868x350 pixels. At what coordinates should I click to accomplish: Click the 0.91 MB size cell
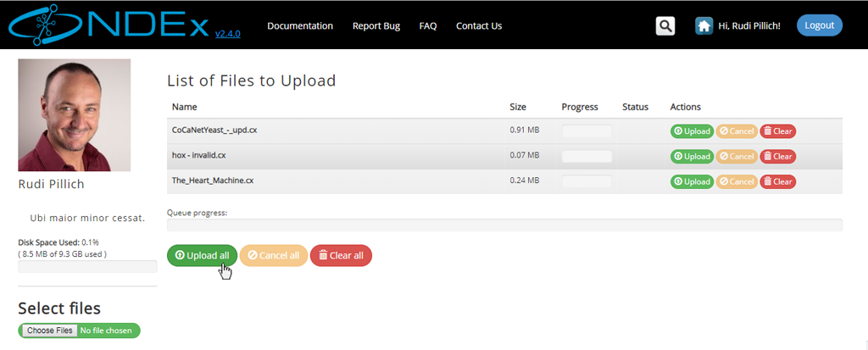pos(524,131)
